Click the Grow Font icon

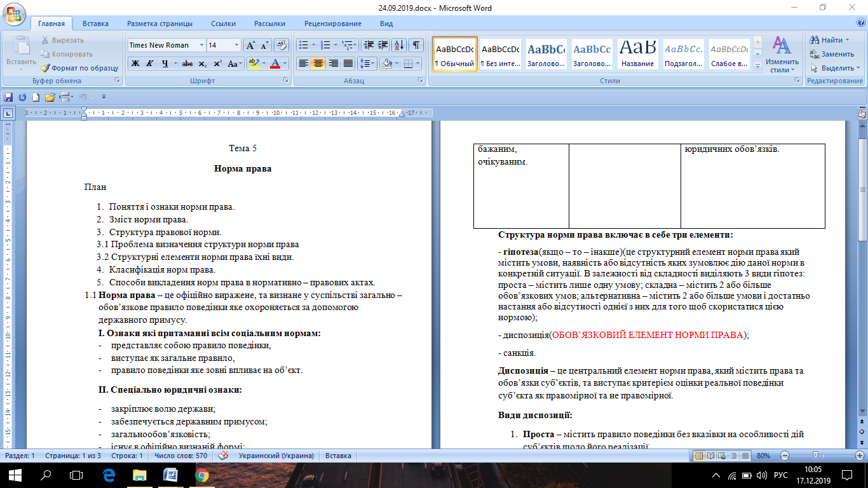250,45
